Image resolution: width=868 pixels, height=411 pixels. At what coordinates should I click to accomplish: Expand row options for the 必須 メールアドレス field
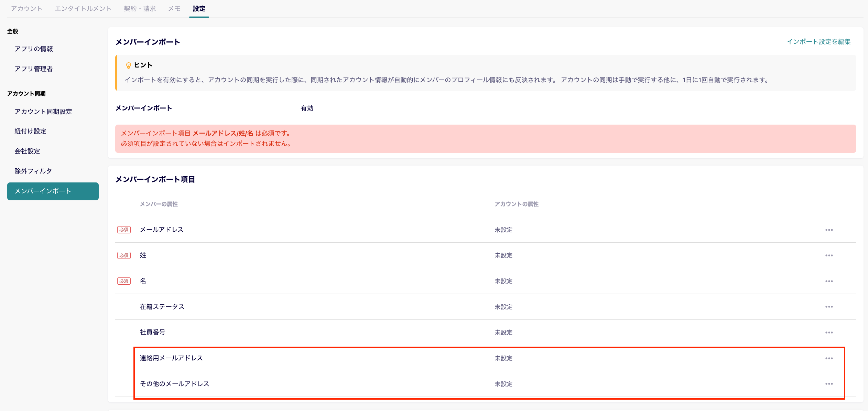(829, 230)
